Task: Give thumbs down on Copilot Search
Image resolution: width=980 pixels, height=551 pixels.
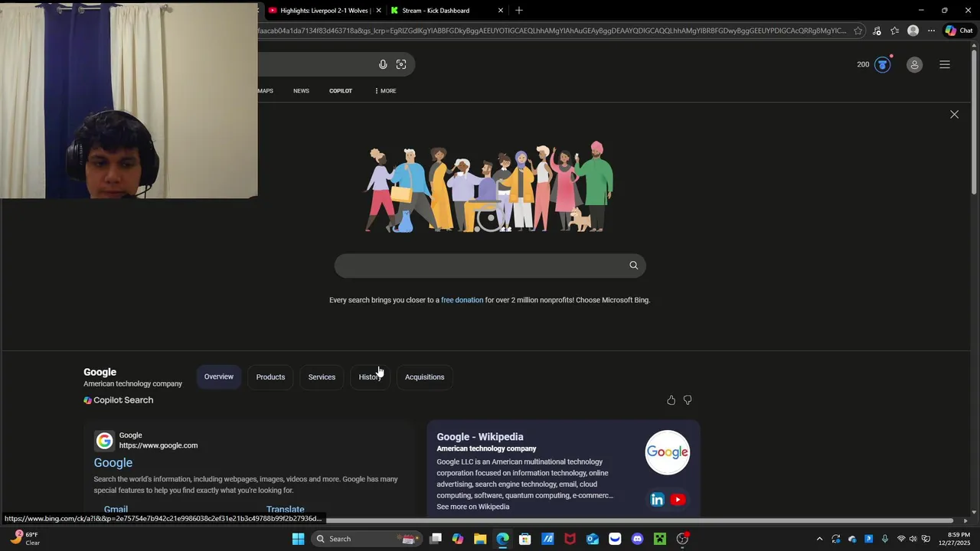Action: coord(688,400)
